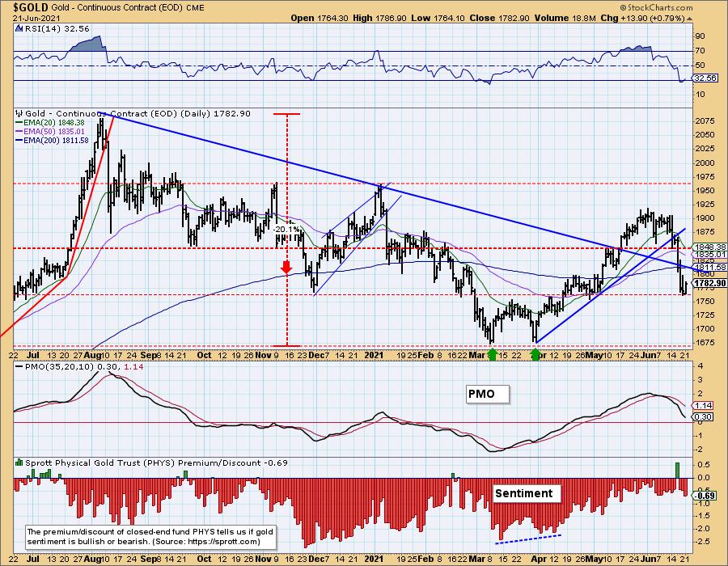Click the 0.30 PMO value tag

[704, 416]
